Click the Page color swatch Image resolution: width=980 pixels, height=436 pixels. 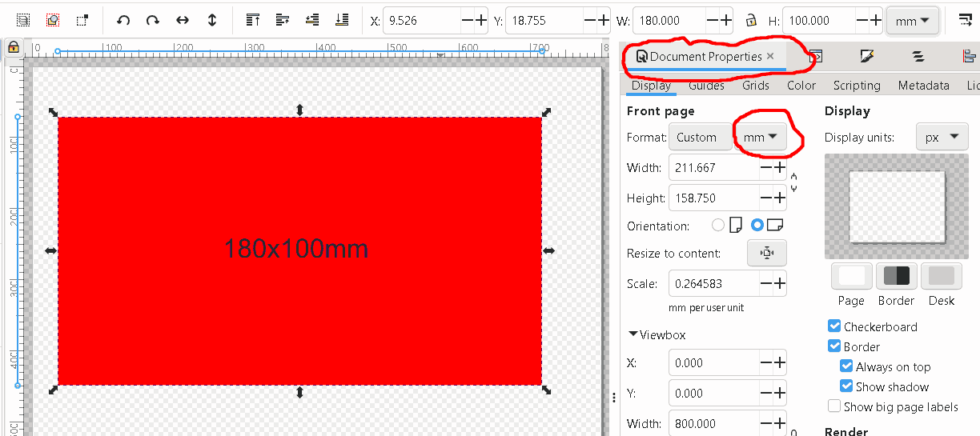tap(852, 276)
